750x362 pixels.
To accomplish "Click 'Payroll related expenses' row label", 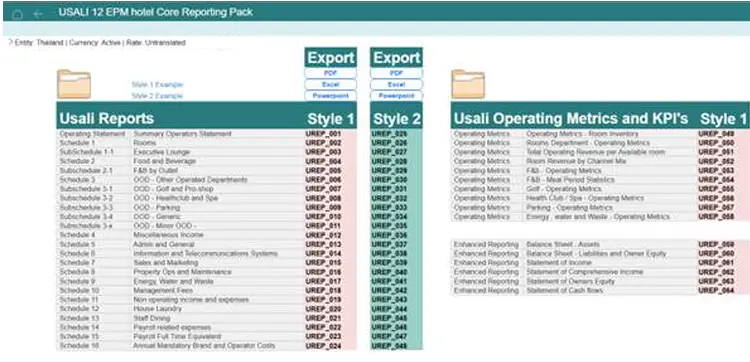I will coord(172,327).
